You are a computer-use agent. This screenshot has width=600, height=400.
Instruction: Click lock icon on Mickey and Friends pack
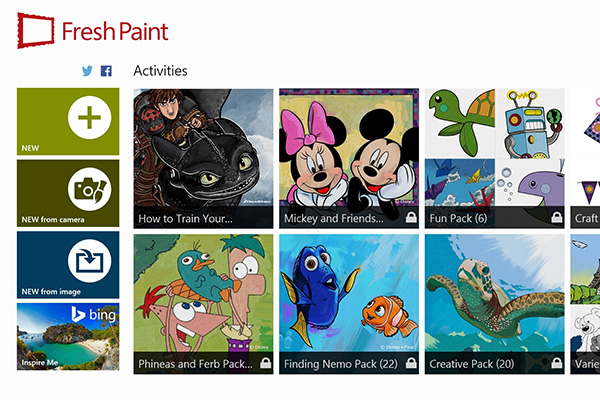tap(410, 217)
